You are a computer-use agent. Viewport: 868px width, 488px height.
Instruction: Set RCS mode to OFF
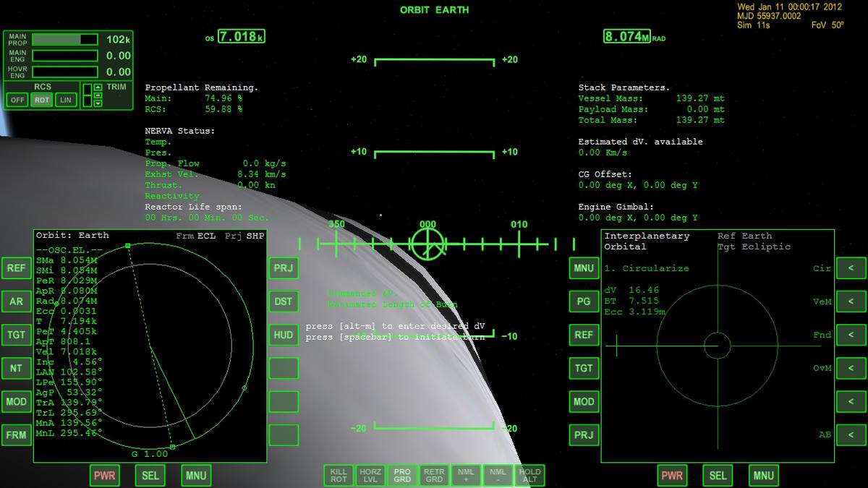[17, 100]
